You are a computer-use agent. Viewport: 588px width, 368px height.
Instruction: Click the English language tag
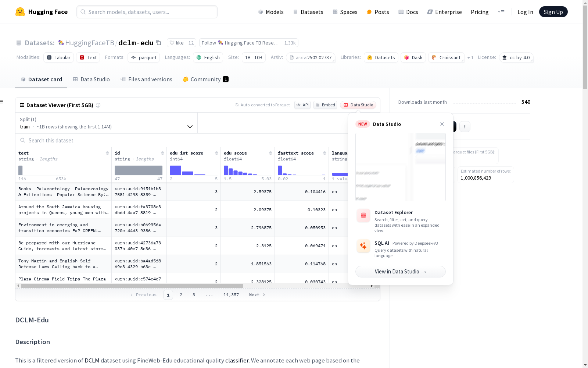[x=208, y=57]
